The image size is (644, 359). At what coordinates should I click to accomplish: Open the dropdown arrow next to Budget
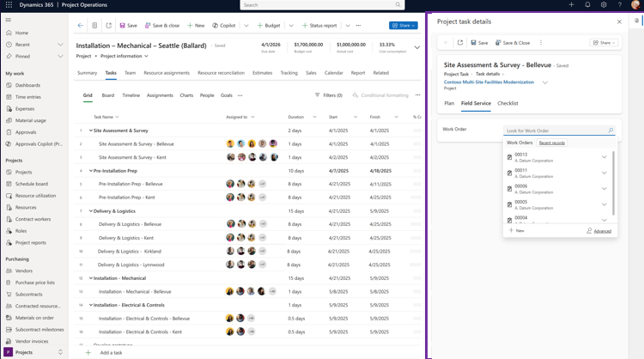pos(291,26)
